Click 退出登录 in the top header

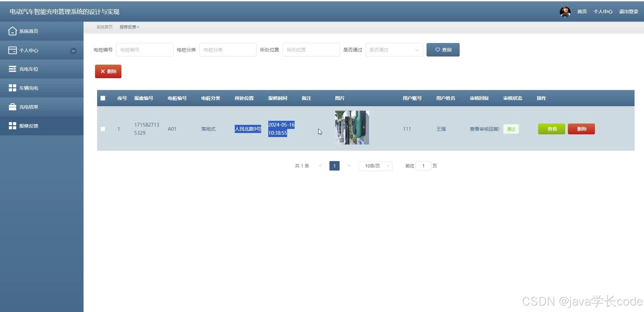pyautogui.click(x=629, y=12)
